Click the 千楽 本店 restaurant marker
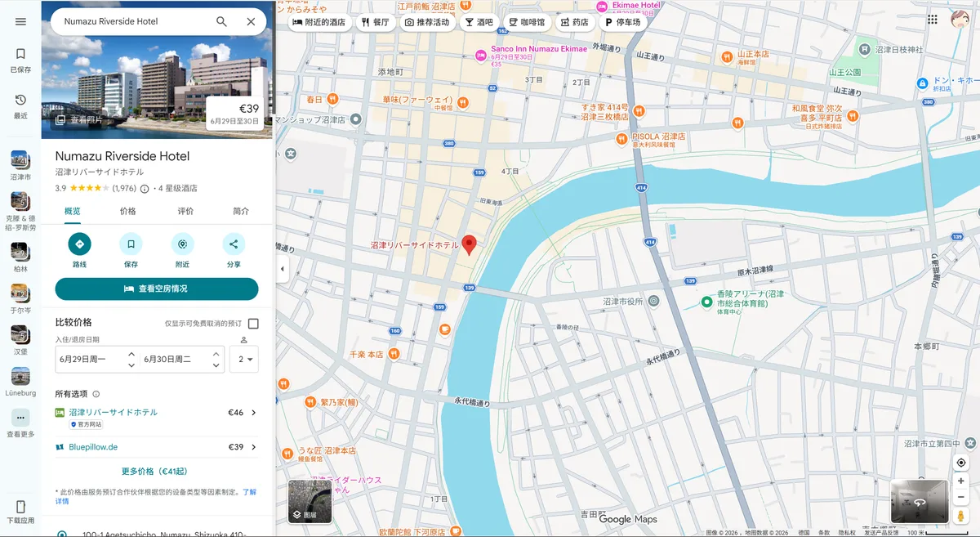This screenshot has height=537, width=980. 394,354
